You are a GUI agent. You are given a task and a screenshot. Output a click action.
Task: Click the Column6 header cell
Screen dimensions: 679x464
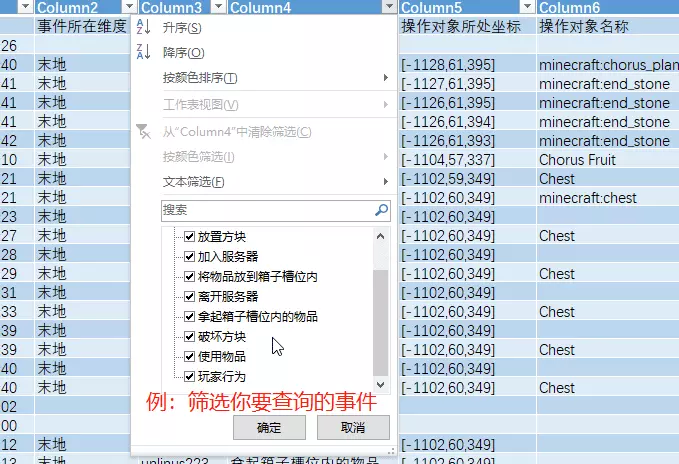click(x=608, y=7)
